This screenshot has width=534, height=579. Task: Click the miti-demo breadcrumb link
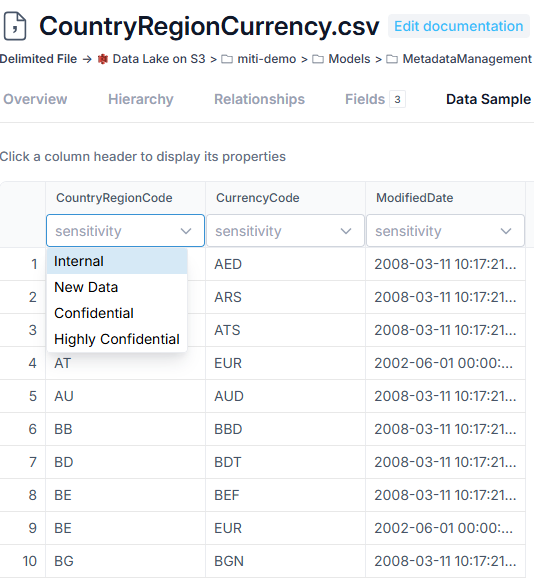click(x=267, y=59)
